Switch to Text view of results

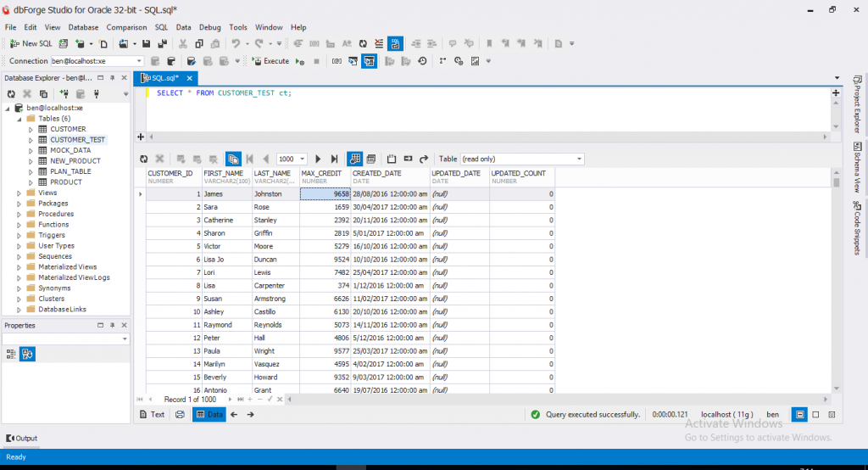pyautogui.click(x=152, y=414)
